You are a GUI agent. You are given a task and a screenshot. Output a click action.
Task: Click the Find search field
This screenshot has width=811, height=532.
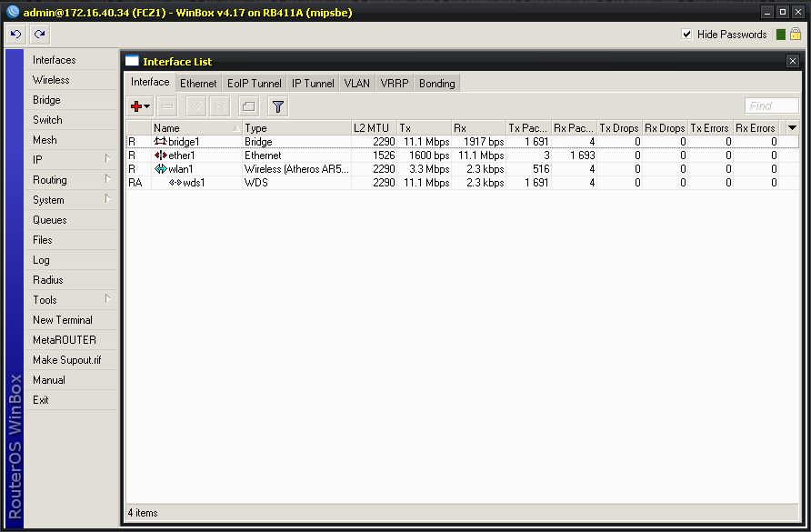[x=771, y=106]
